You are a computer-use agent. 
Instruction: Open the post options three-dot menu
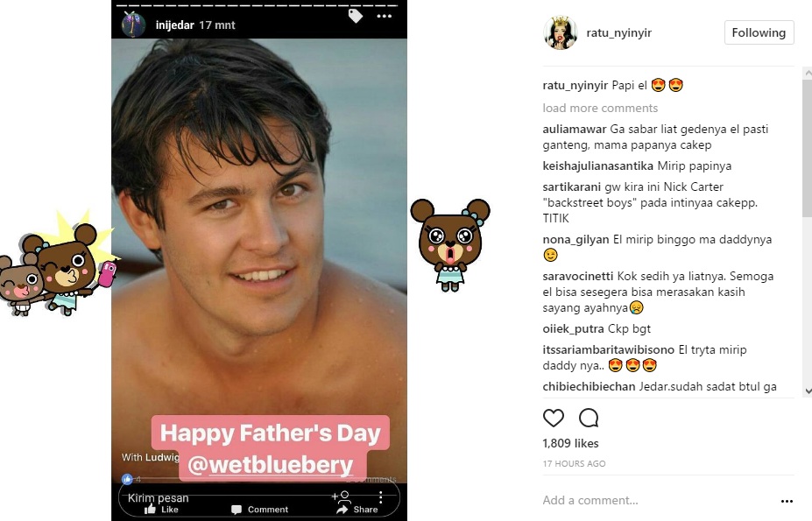(787, 501)
